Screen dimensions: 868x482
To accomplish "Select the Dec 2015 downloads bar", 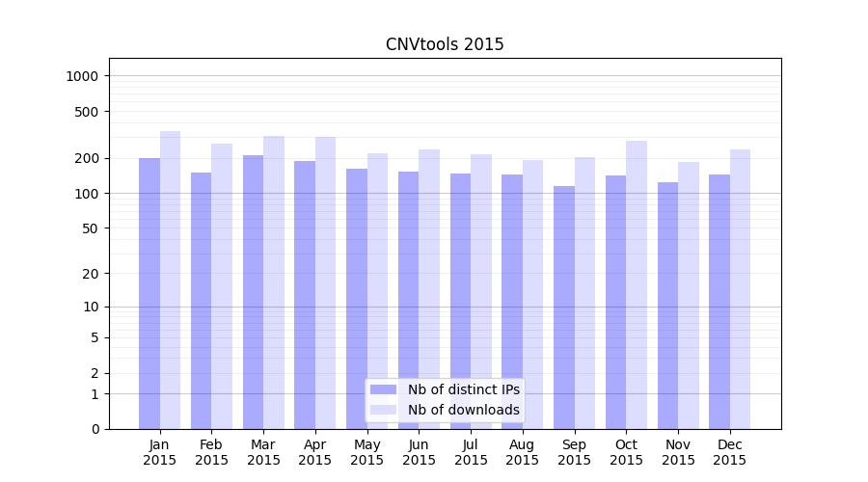I will (x=740, y=289).
